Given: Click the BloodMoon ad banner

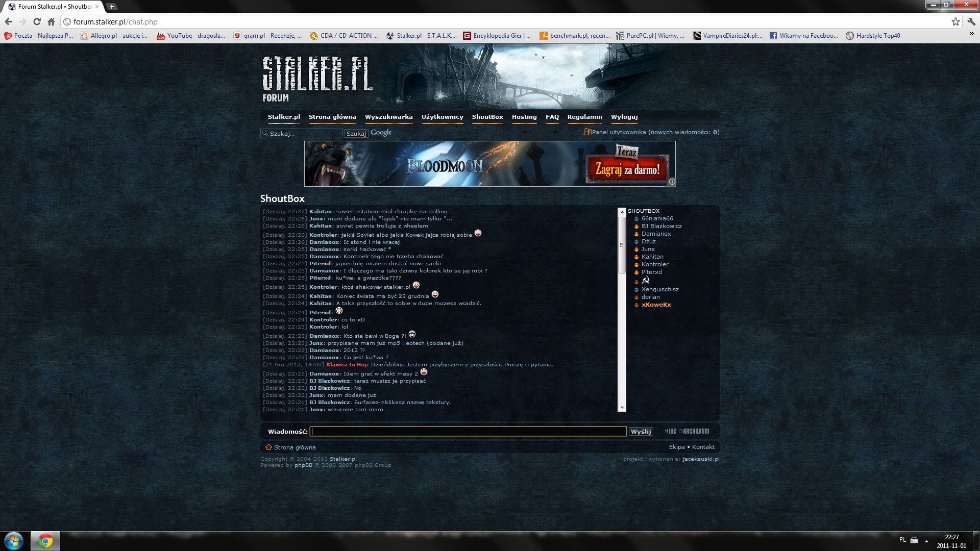Looking at the screenshot, I should pyautogui.click(x=489, y=164).
